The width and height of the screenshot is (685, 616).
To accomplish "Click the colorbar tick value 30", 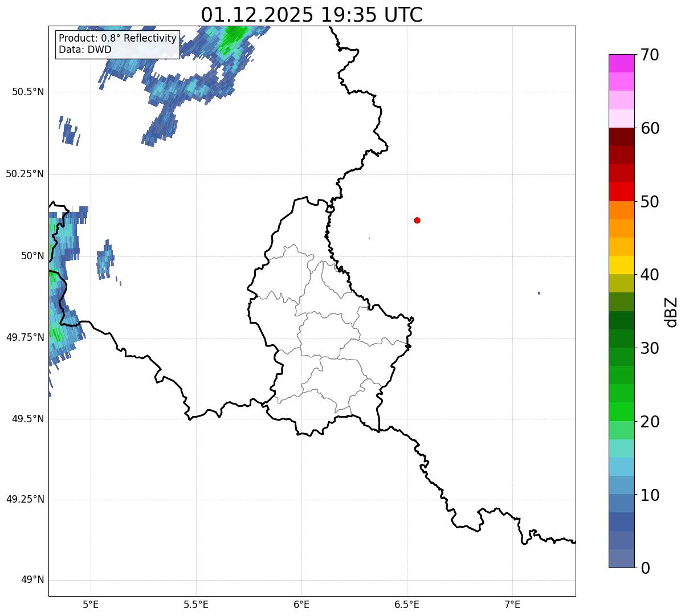I will point(650,348).
